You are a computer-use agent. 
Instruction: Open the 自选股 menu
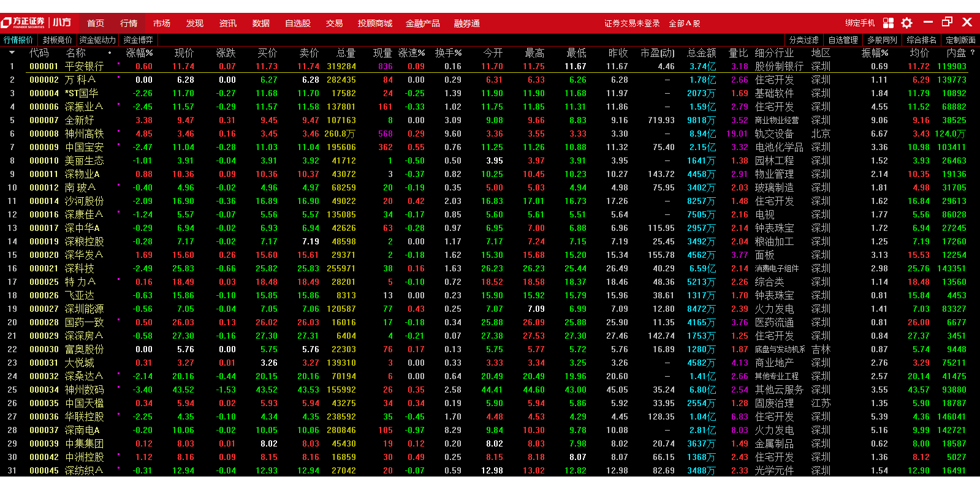coord(298,23)
